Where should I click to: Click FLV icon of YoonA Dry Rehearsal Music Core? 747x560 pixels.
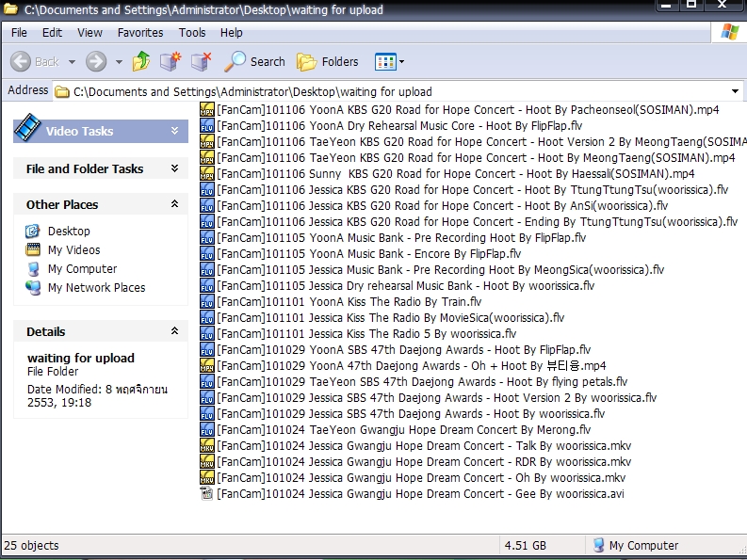tap(207, 126)
